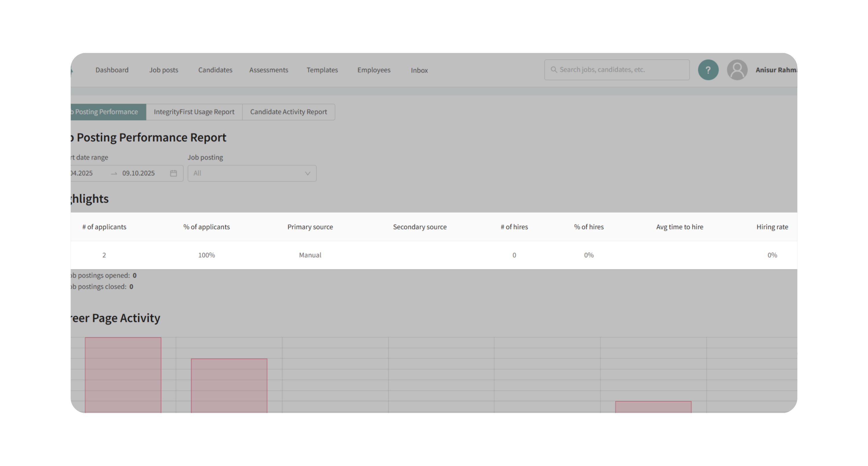
Task: Open the Candidates navigation item
Action: 215,70
